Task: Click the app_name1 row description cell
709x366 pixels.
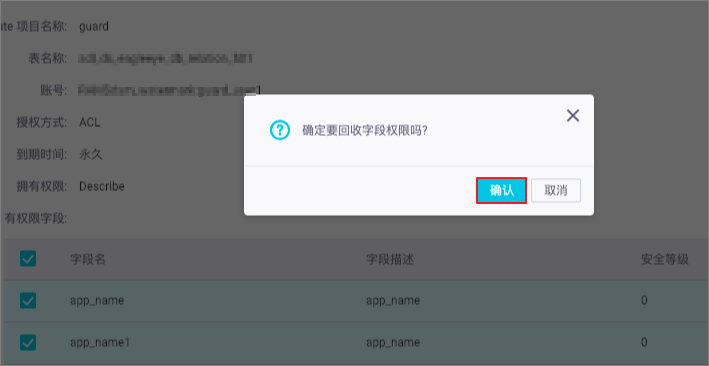Action: pos(393,342)
